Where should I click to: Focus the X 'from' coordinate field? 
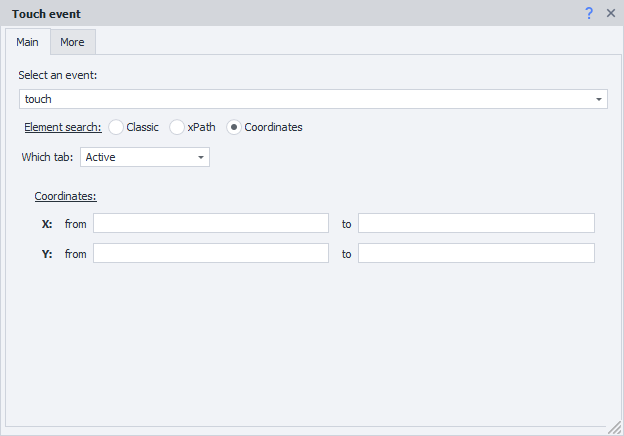pos(210,223)
